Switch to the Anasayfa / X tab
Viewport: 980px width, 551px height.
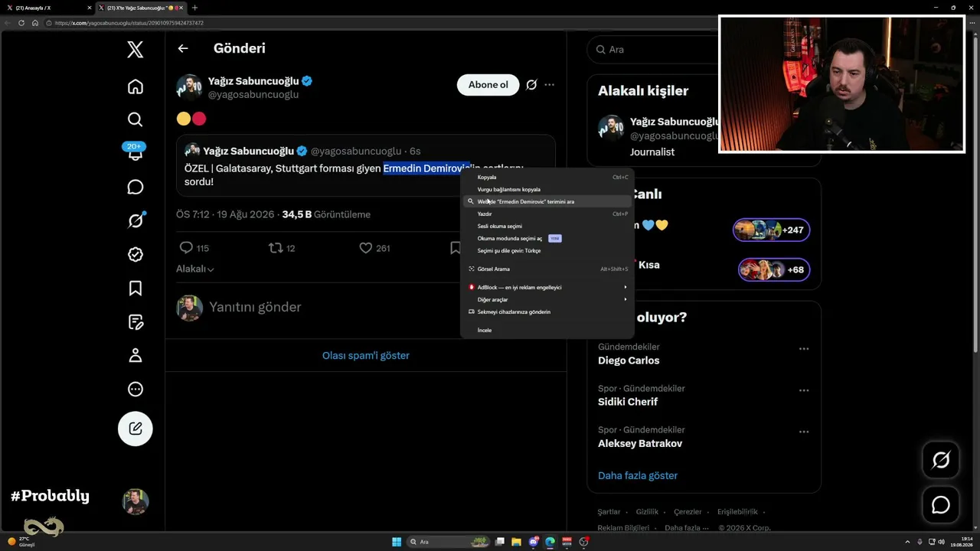tap(47, 8)
